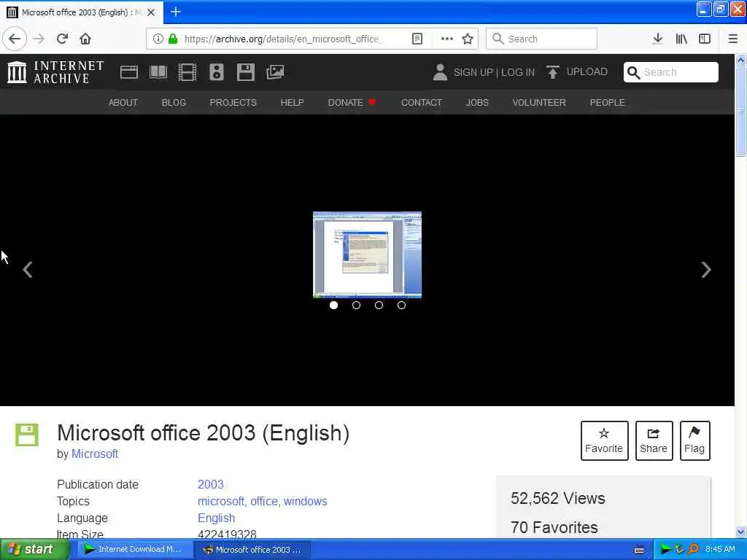The width and height of the screenshot is (747, 560).
Task: Close the Microsoft office 2003 tab
Action: coord(151,12)
